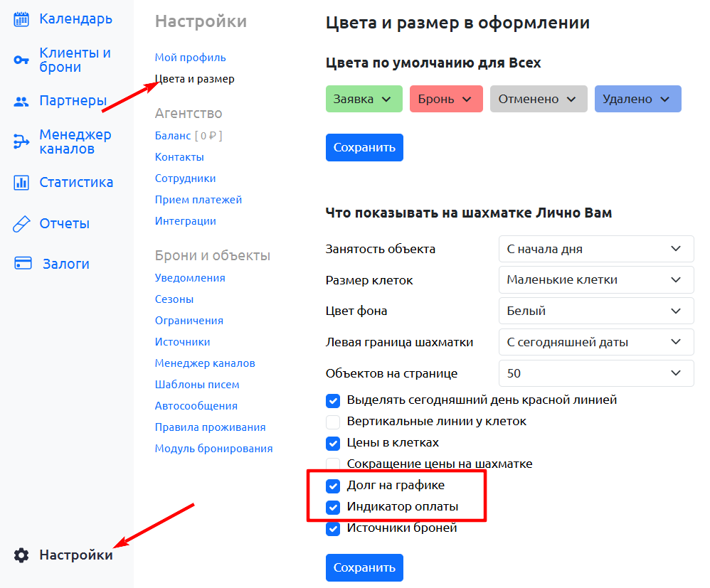The width and height of the screenshot is (710, 588).
Task: Uncheck Долг на графике checkbox
Action: click(333, 486)
